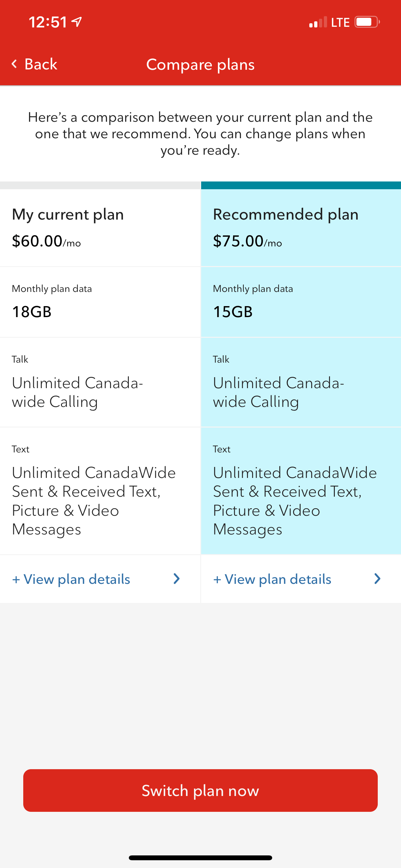The height and width of the screenshot is (868, 401).
Task: Select the My current plan $60.00 header
Action: [x=100, y=228]
